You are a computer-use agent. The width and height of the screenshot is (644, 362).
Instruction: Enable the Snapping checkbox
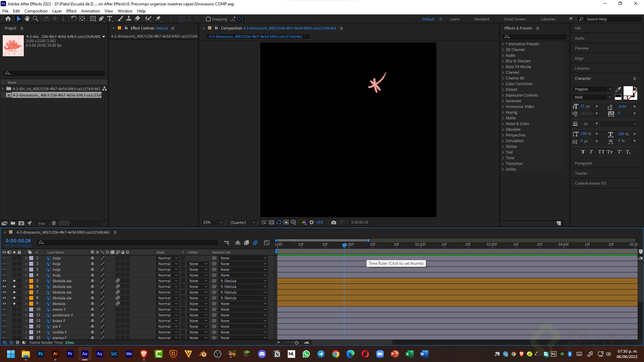pos(208,19)
